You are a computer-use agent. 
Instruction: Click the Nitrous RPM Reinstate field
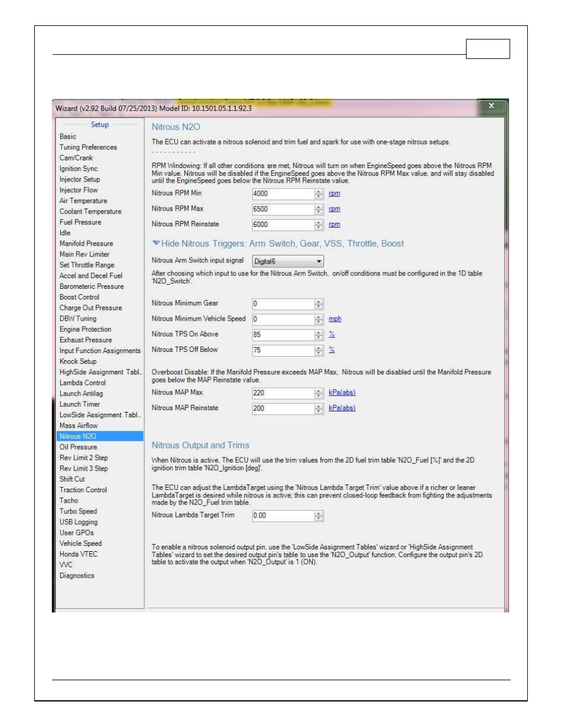(283, 225)
